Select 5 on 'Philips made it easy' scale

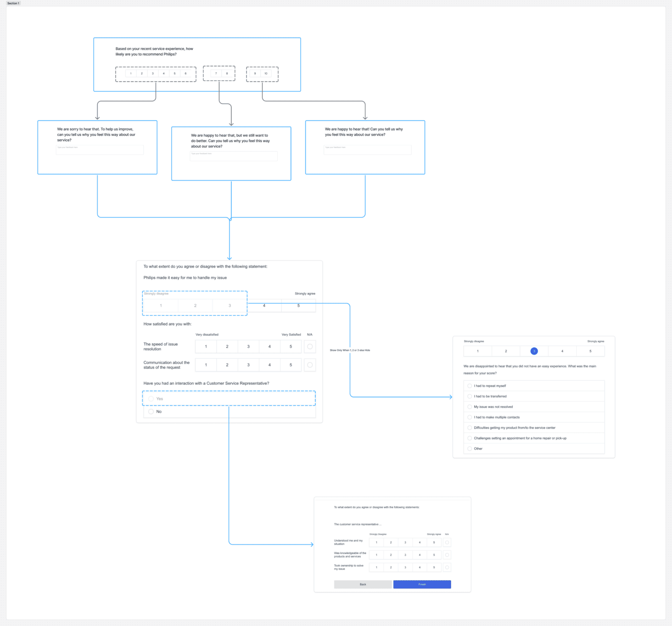pyautogui.click(x=299, y=305)
